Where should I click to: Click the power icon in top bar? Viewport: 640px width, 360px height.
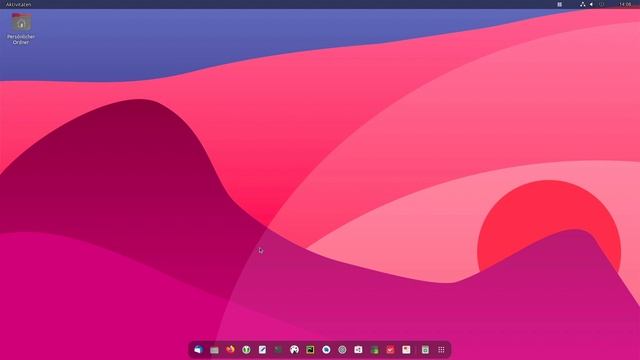click(602, 4)
